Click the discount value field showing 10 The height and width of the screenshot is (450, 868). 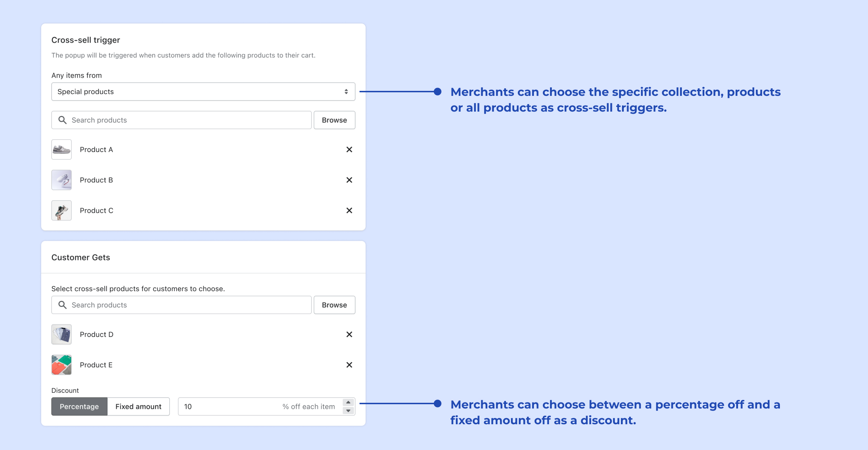[x=229, y=406]
